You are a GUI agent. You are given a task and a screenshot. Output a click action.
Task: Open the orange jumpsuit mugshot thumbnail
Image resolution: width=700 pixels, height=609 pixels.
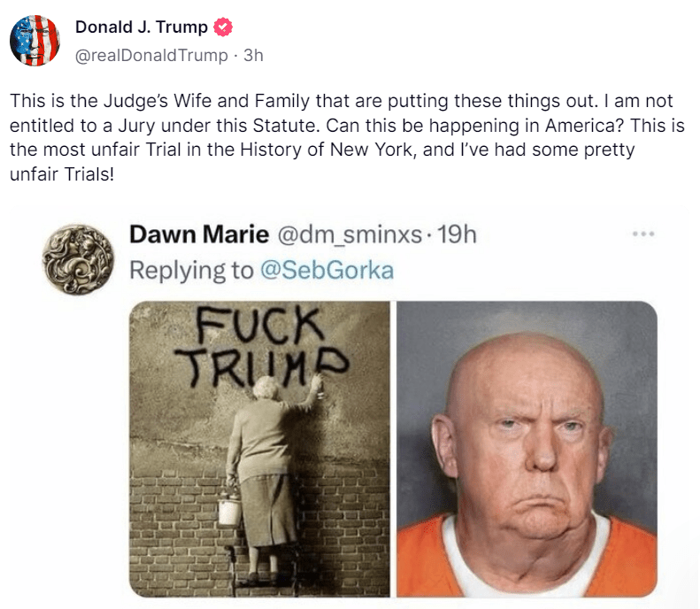click(x=527, y=449)
